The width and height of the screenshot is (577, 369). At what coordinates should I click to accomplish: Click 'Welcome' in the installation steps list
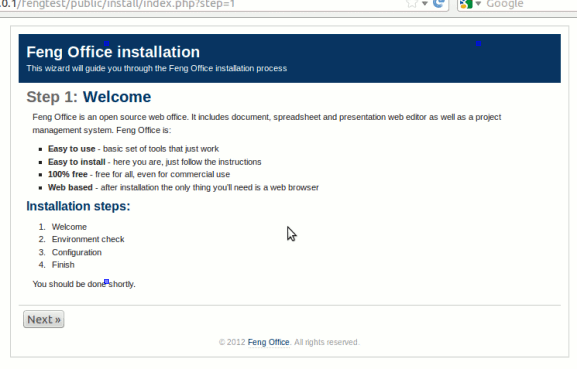[x=69, y=227]
